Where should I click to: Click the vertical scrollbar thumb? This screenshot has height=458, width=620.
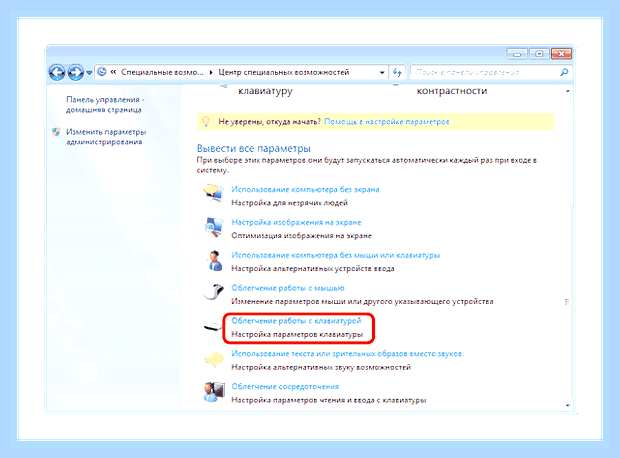pyautogui.click(x=568, y=302)
